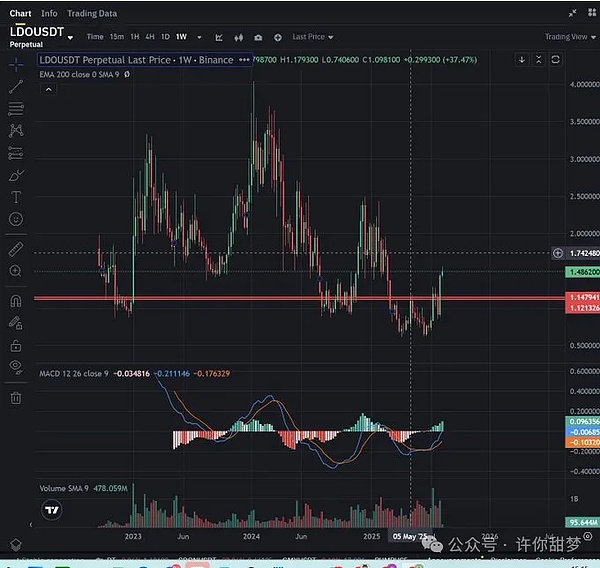Hide all drawings with eye icon
This screenshot has width=600, height=568.
(16, 367)
